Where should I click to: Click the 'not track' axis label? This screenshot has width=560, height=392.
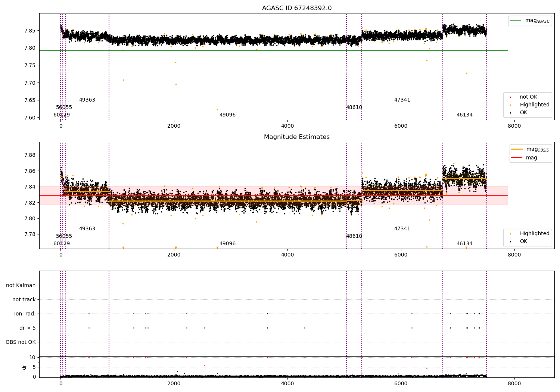24,300
